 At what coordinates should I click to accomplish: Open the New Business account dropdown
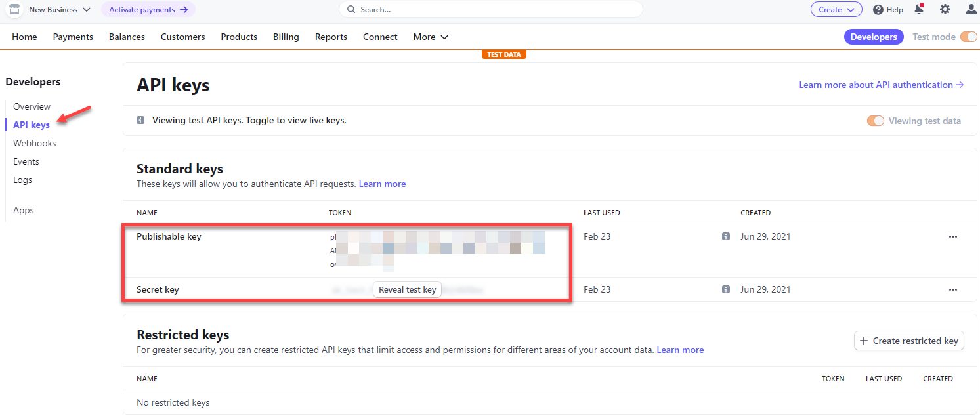(59, 10)
